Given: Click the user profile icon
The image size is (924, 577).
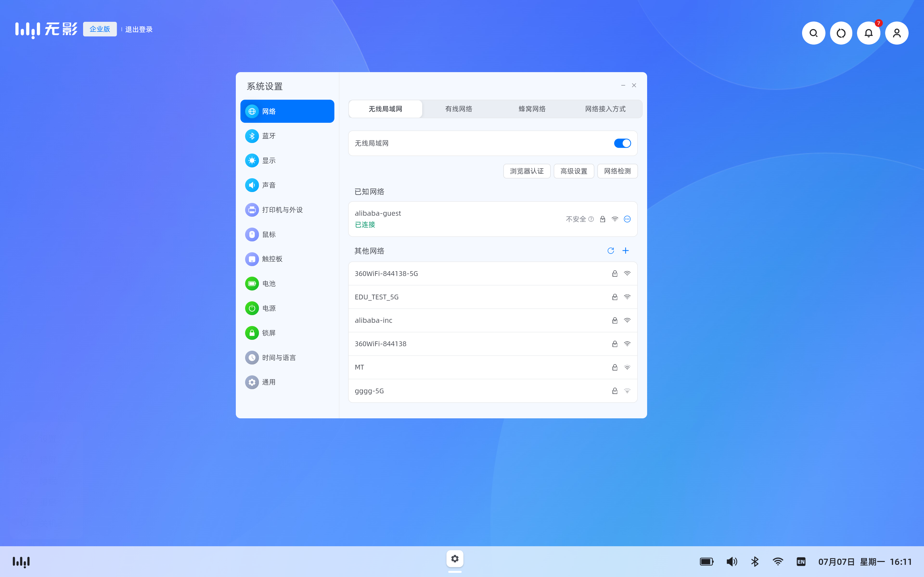Looking at the screenshot, I should pos(896,33).
